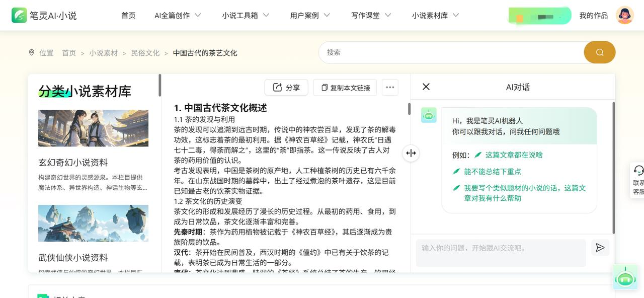Click the location pin icon
The image size is (644, 298).
click(x=32, y=52)
